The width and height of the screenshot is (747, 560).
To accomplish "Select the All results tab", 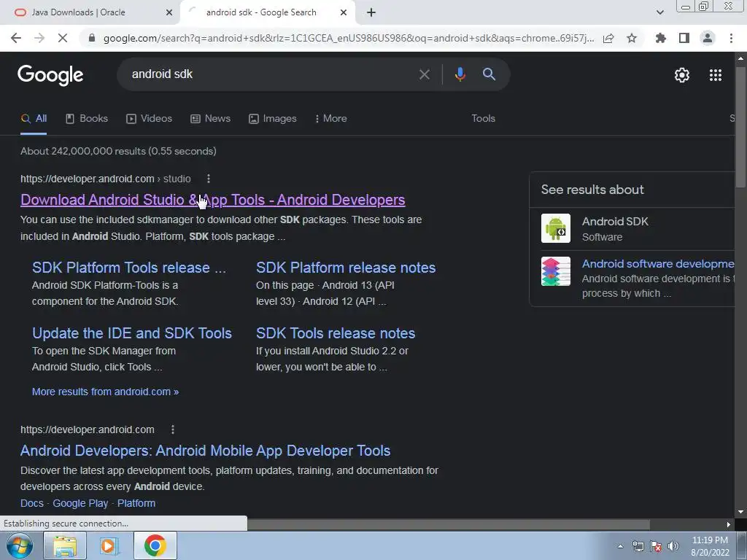I will [x=34, y=119].
